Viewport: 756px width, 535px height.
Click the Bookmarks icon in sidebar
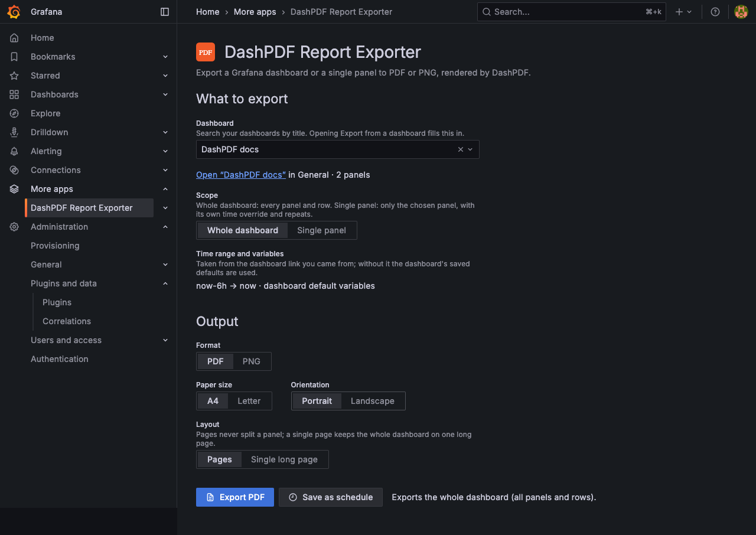click(x=14, y=57)
